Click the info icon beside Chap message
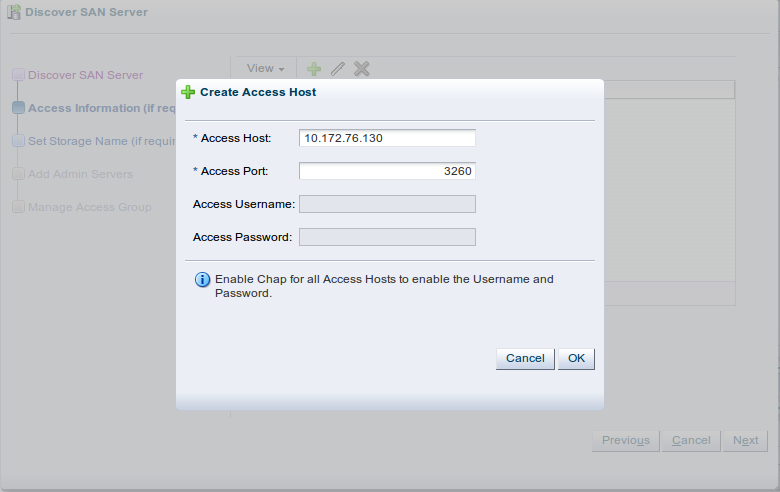 202,280
